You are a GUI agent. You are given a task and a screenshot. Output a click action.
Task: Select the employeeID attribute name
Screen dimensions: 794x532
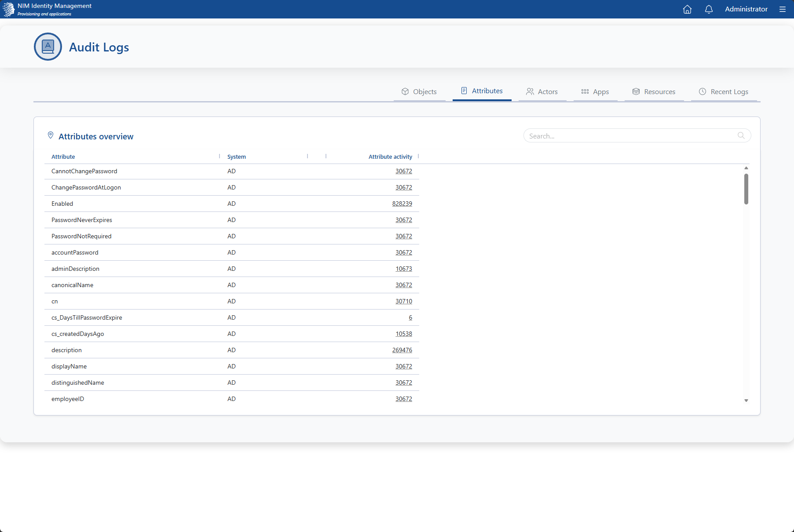pos(68,399)
